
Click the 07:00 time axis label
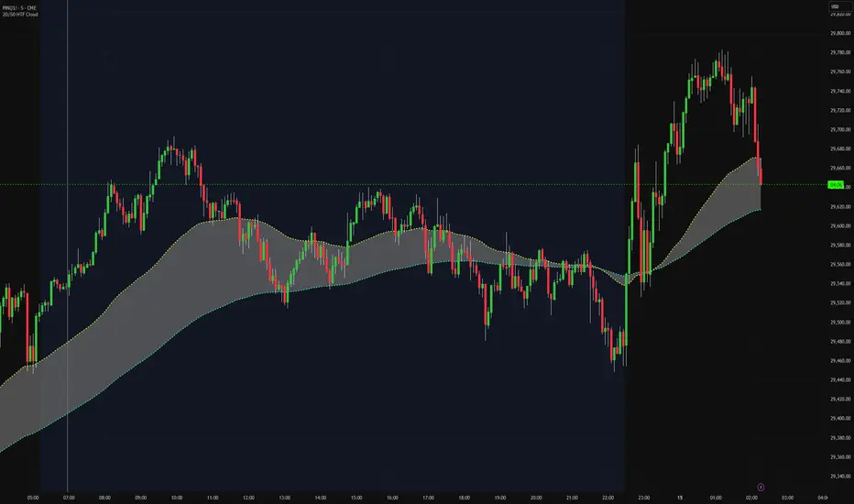pyautogui.click(x=69, y=498)
